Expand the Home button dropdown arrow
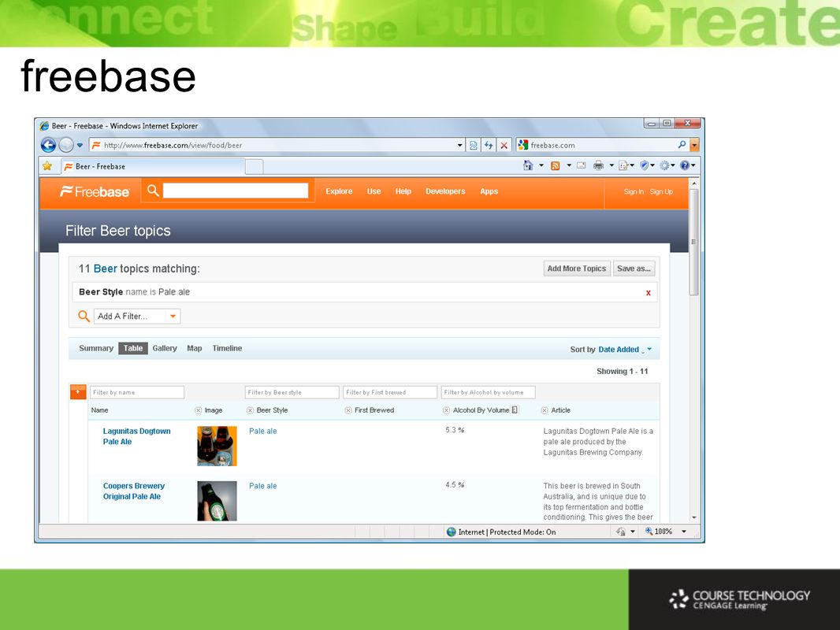Image resolution: width=840 pixels, height=630 pixels. [541, 165]
